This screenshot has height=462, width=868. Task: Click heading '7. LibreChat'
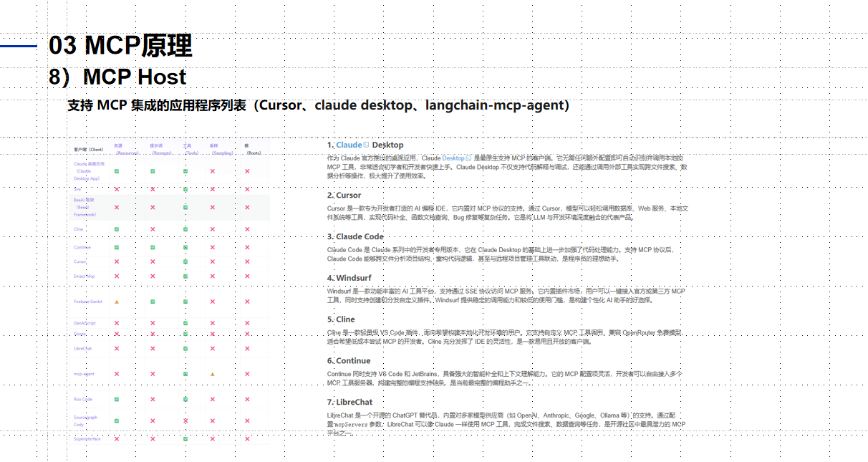350,403
